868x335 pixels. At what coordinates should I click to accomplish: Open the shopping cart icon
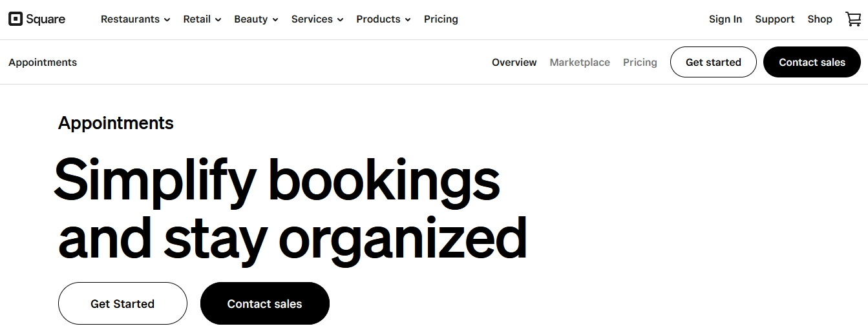tap(853, 19)
